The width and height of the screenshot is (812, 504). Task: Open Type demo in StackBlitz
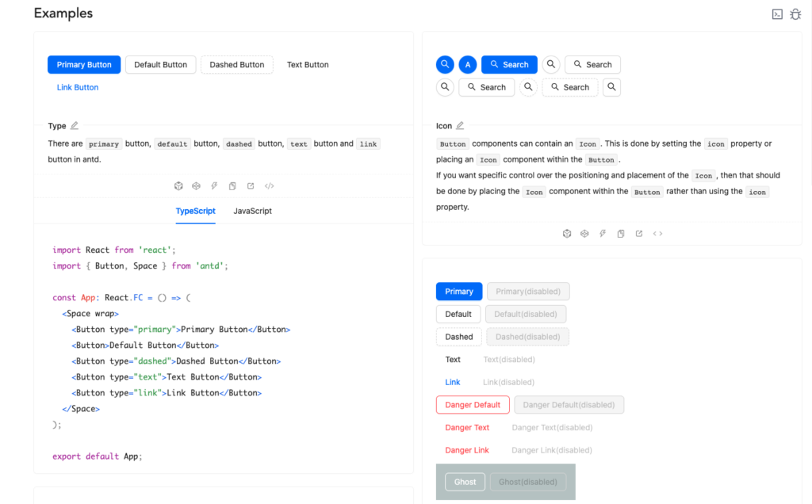214,186
